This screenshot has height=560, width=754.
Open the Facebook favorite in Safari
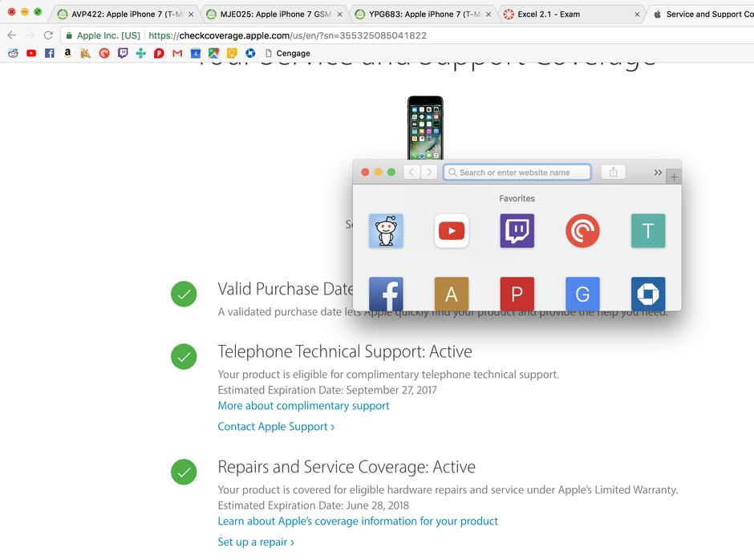(386, 294)
